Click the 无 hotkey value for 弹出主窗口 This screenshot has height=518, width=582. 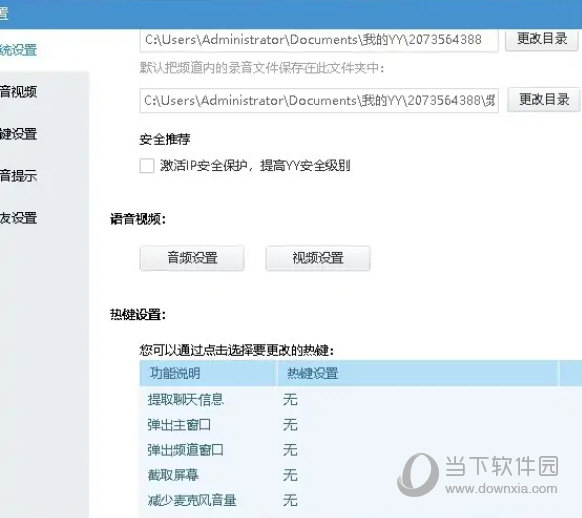(290, 425)
